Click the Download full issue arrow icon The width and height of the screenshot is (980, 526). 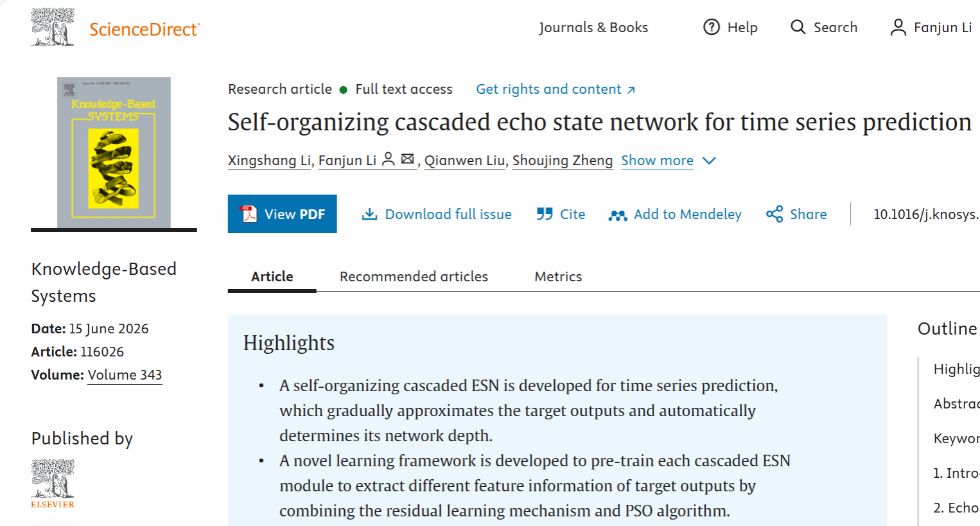click(x=369, y=214)
